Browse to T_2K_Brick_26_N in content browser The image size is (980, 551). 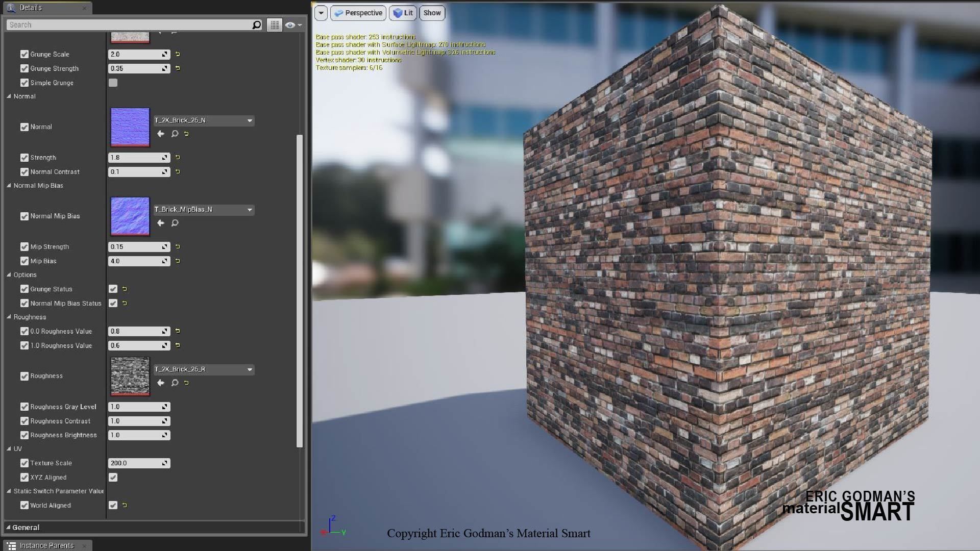pyautogui.click(x=175, y=134)
